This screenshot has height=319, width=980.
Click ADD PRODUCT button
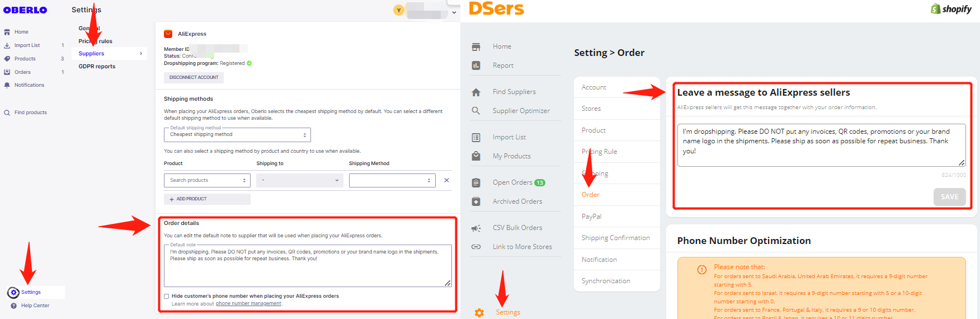point(207,199)
